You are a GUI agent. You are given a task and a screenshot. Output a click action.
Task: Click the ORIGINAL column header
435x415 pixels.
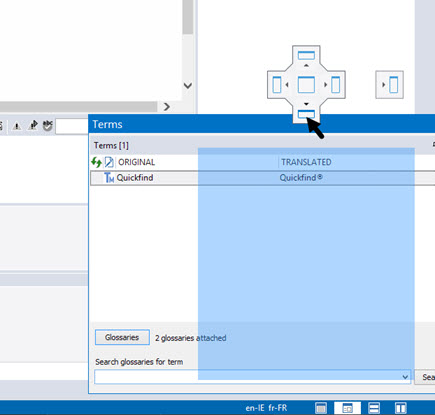(x=136, y=162)
